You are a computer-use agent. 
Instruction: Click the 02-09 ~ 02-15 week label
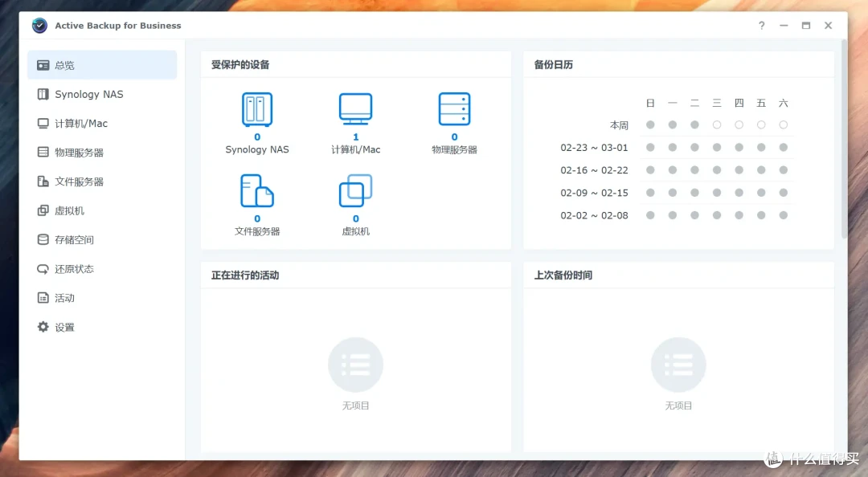coord(594,193)
